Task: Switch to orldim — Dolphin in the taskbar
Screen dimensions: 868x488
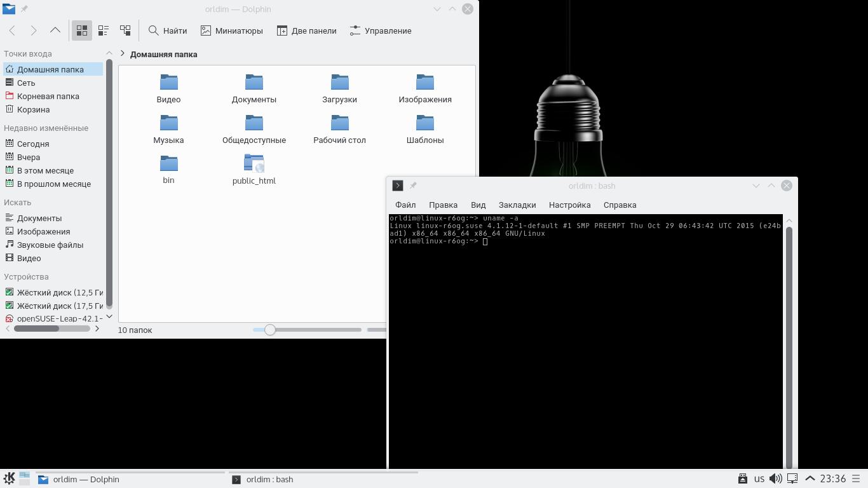Action: tap(130, 479)
